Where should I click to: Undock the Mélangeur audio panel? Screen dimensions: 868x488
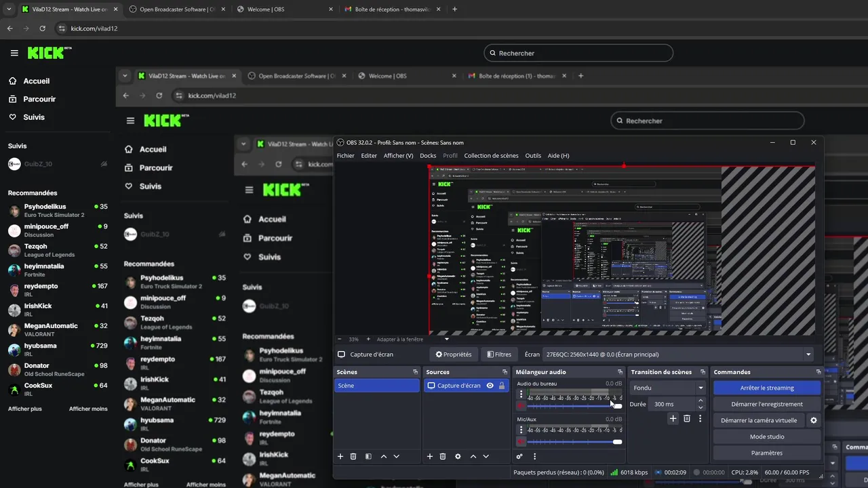(x=620, y=372)
